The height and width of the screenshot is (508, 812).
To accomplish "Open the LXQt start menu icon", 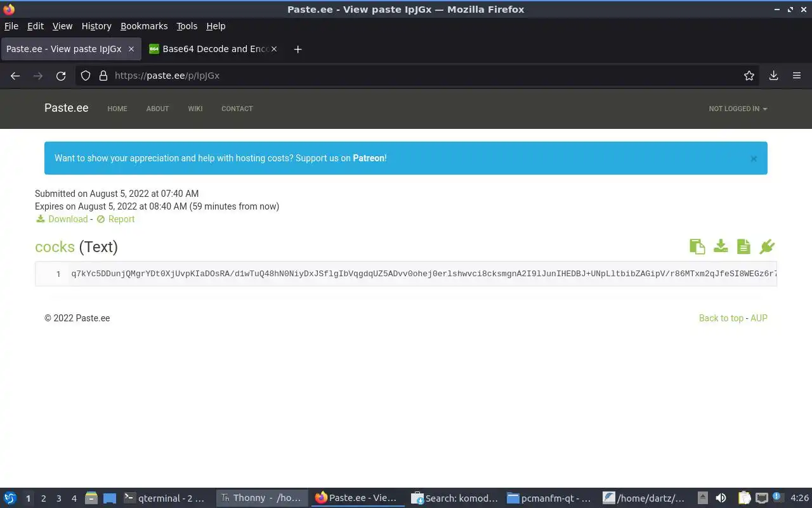I will pos(10,498).
